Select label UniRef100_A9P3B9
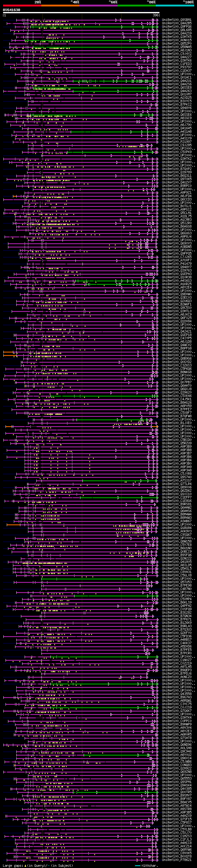The width and height of the screenshot is (197, 868). 177,446
